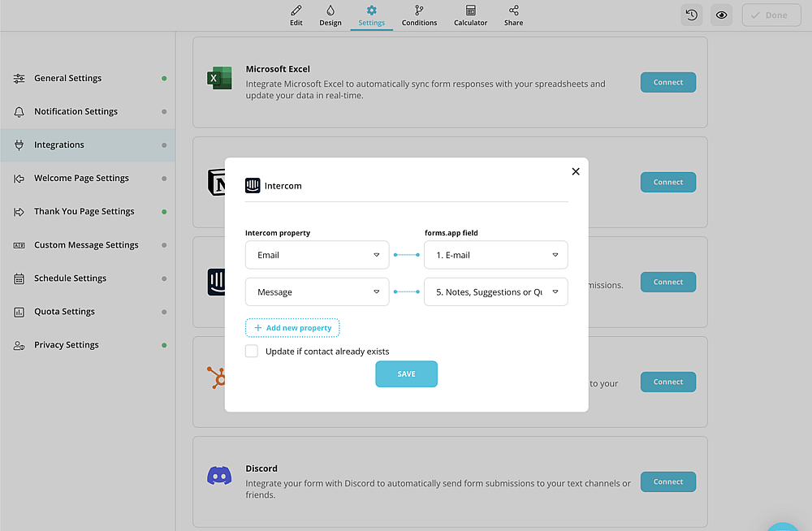Viewport: 812px width, 531px height.
Task: Open the Calculator tab
Action: (x=470, y=15)
